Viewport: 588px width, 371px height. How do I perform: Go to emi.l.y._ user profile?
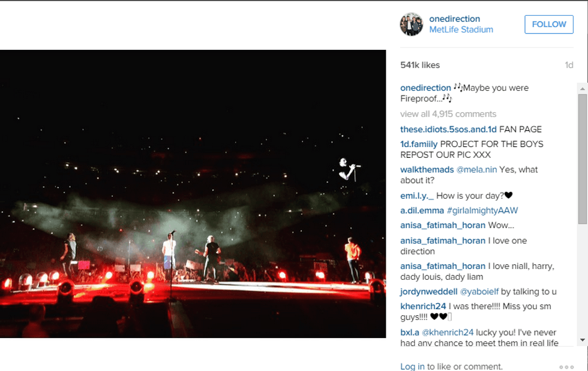(416, 196)
